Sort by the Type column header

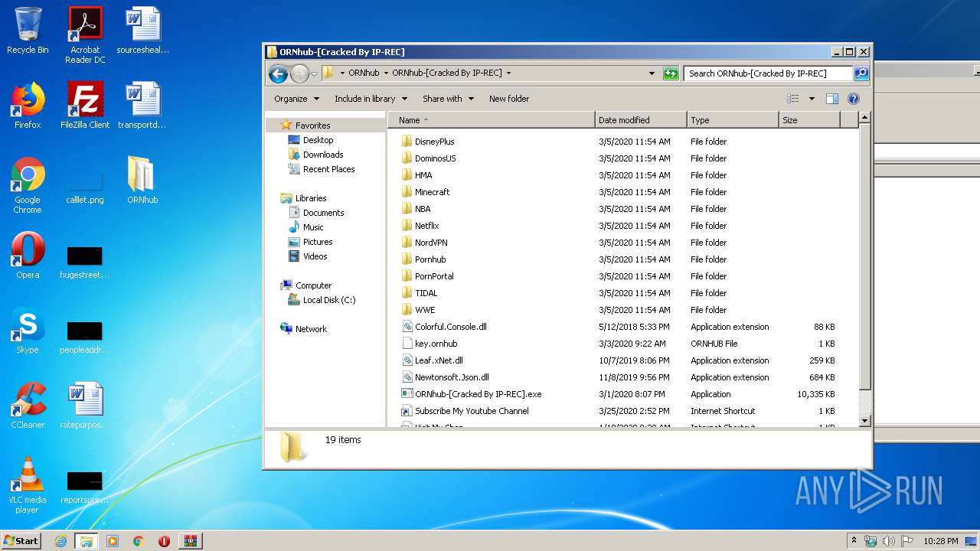[x=733, y=120]
